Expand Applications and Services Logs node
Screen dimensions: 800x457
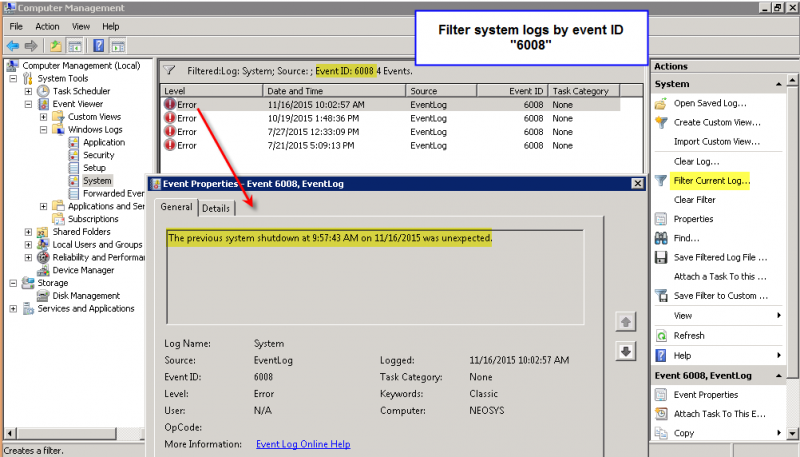pyautogui.click(x=44, y=206)
